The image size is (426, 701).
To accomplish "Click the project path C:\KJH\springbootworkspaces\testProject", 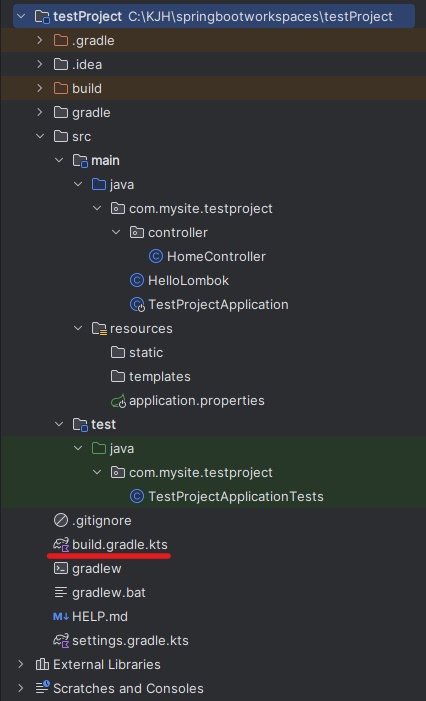I will [x=261, y=17].
